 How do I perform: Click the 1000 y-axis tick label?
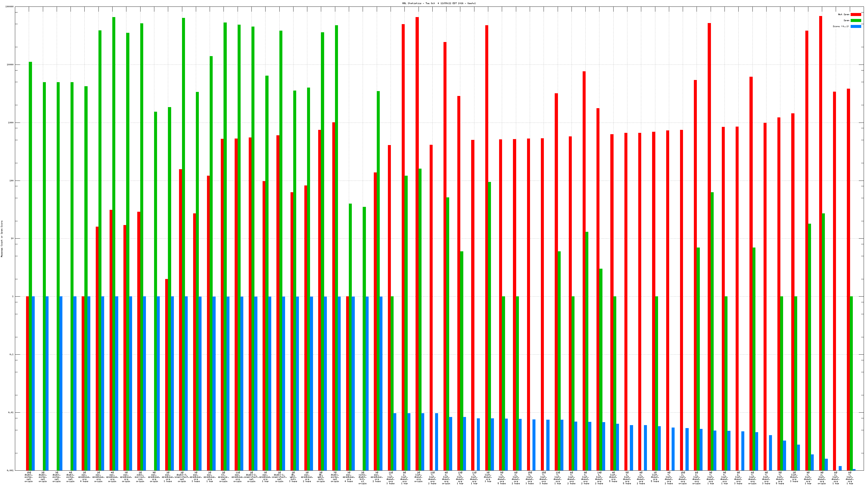point(11,123)
